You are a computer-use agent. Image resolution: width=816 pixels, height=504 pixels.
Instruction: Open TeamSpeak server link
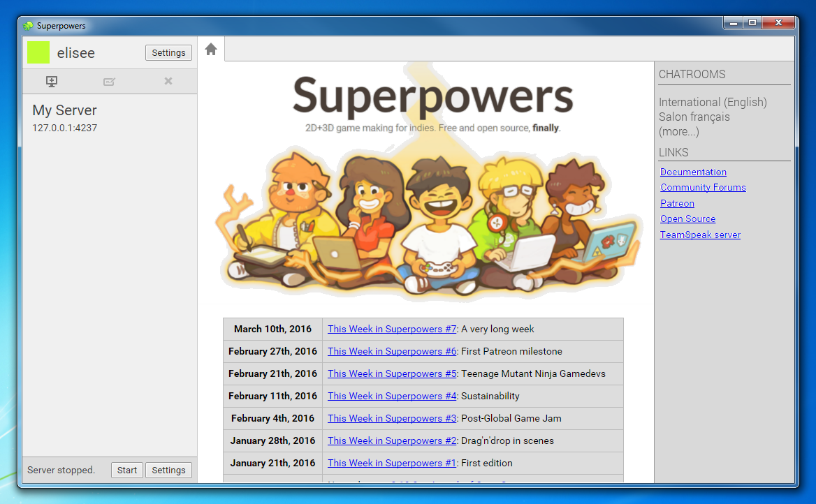click(700, 235)
